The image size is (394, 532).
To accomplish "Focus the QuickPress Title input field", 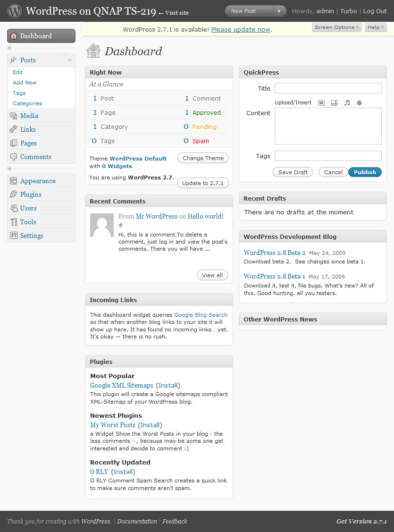I will click(328, 88).
